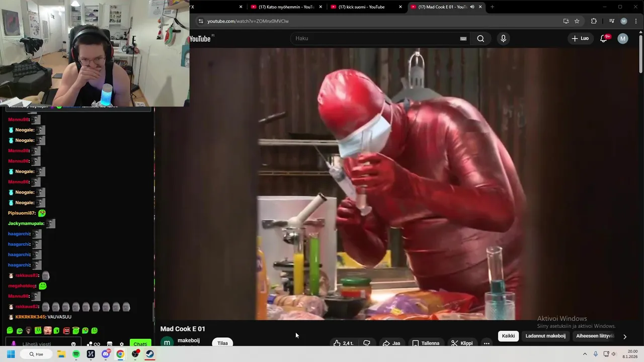Mute the Mad Cook tab audio icon
Screen dimensions: 644x362
pos(472,7)
